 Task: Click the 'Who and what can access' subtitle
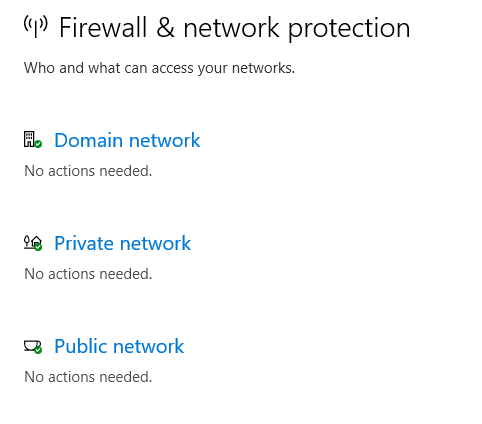(159, 68)
